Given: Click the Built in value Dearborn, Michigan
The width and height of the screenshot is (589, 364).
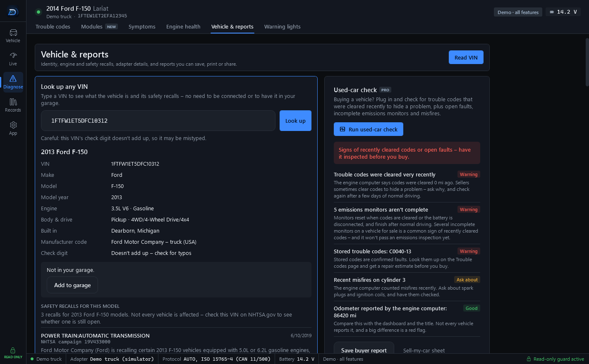Looking at the screenshot, I should (135, 231).
